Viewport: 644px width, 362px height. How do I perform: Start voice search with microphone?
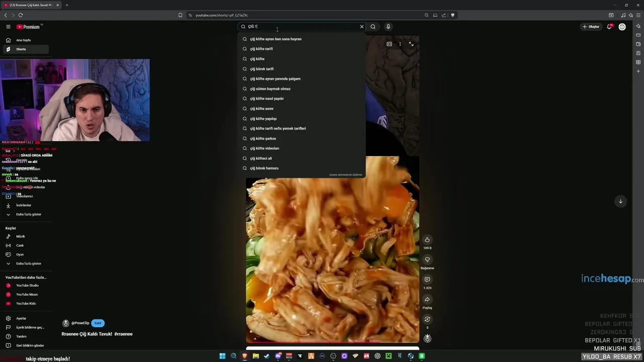coord(388,27)
